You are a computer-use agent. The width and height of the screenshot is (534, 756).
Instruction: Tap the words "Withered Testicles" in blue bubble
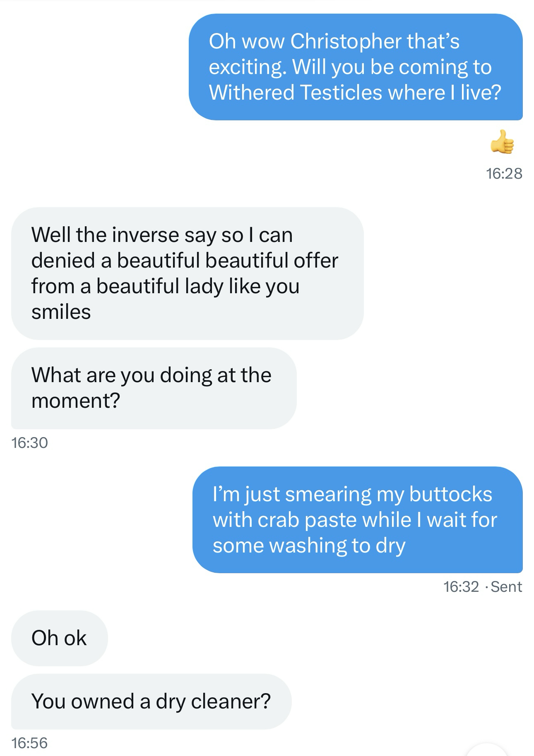click(x=295, y=92)
